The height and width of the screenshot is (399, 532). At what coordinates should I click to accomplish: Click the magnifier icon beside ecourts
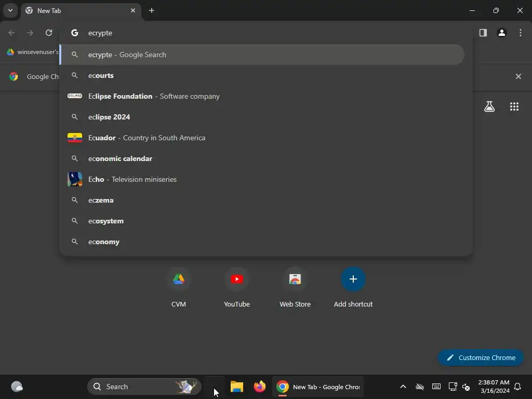click(x=75, y=75)
